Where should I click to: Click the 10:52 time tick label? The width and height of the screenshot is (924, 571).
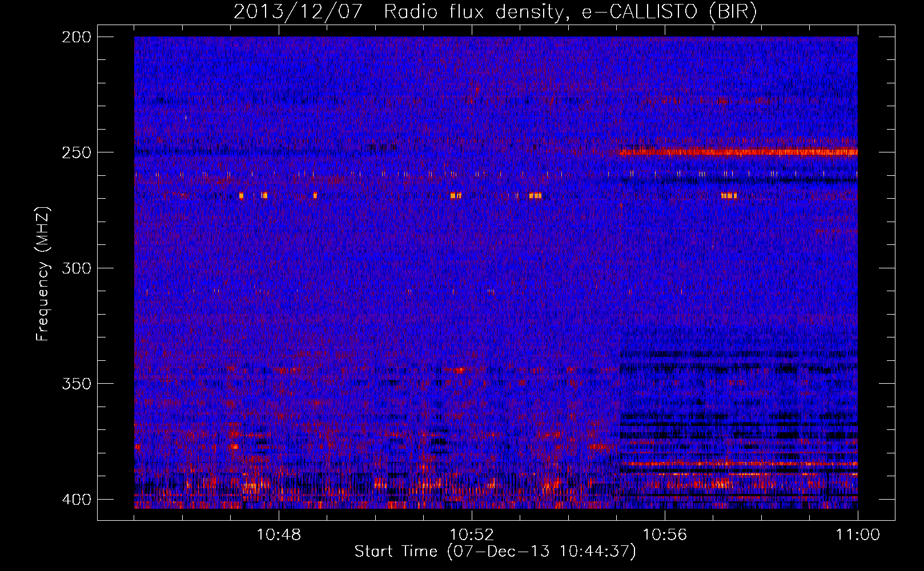(472, 535)
